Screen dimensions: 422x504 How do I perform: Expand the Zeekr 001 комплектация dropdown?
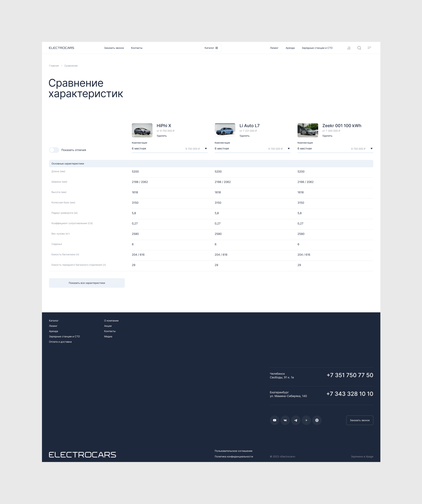[335, 149]
